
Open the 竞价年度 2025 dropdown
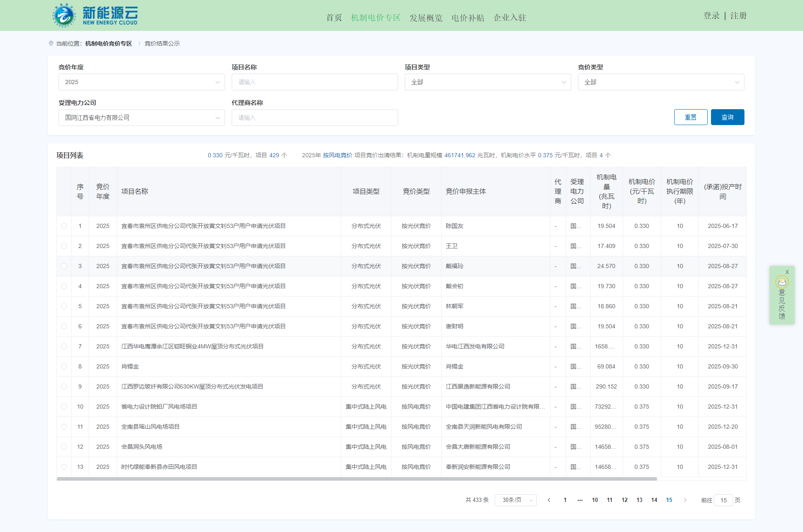click(x=141, y=82)
